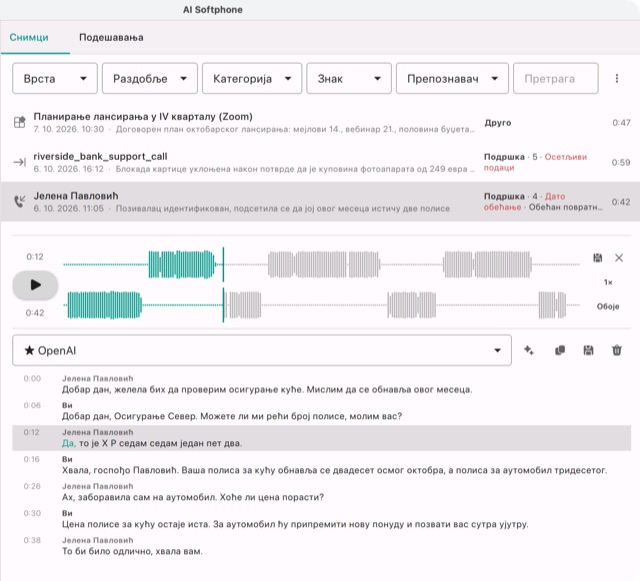Image resolution: width=640 pixels, height=581 pixels.
Task: Jump to the 0:06 transcript timestamp
Action: 32,405
